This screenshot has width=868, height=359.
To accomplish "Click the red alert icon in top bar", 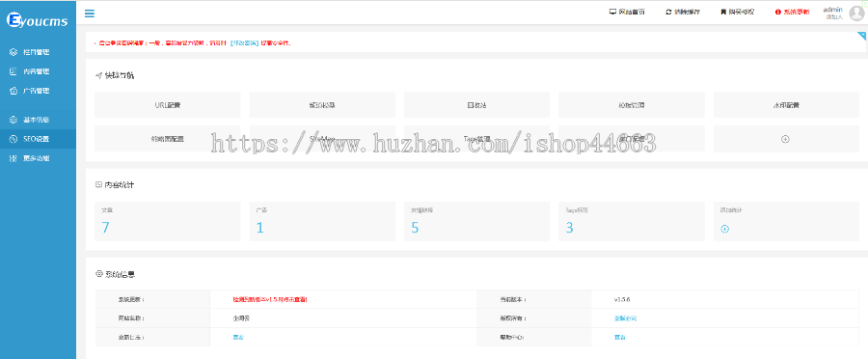I will click(x=777, y=12).
